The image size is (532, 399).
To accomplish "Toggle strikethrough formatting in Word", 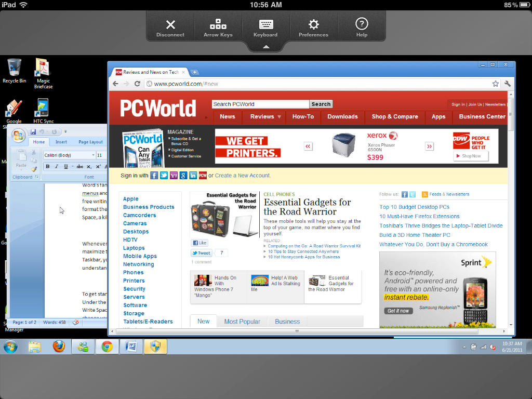I will tap(79, 167).
